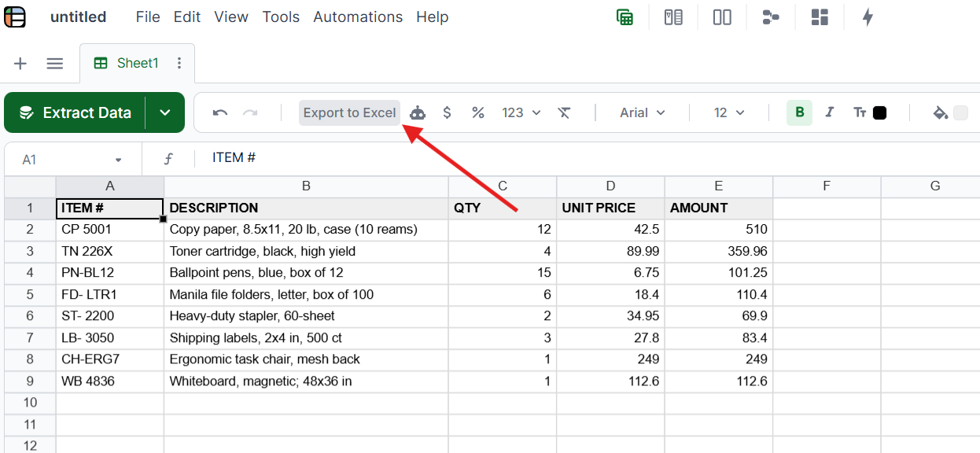Open the workflow diagram icon
The width and height of the screenshot is (980, 453).
click(771, 17)
